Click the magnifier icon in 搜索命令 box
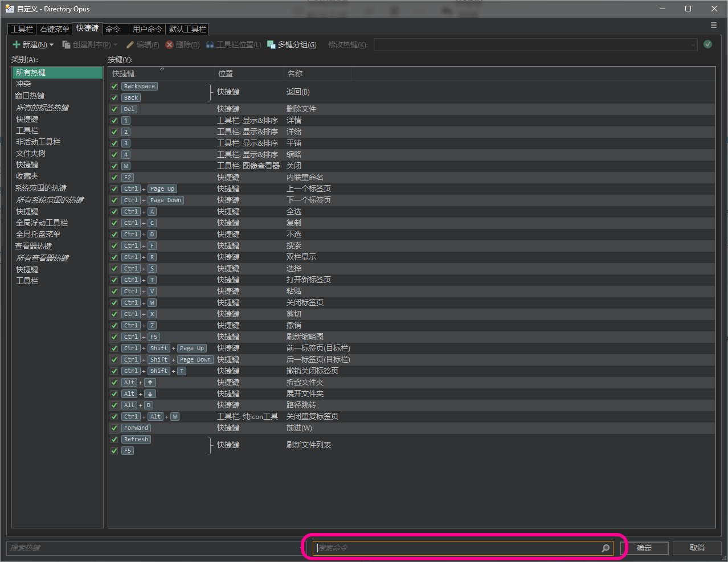 tap(606, 548)
